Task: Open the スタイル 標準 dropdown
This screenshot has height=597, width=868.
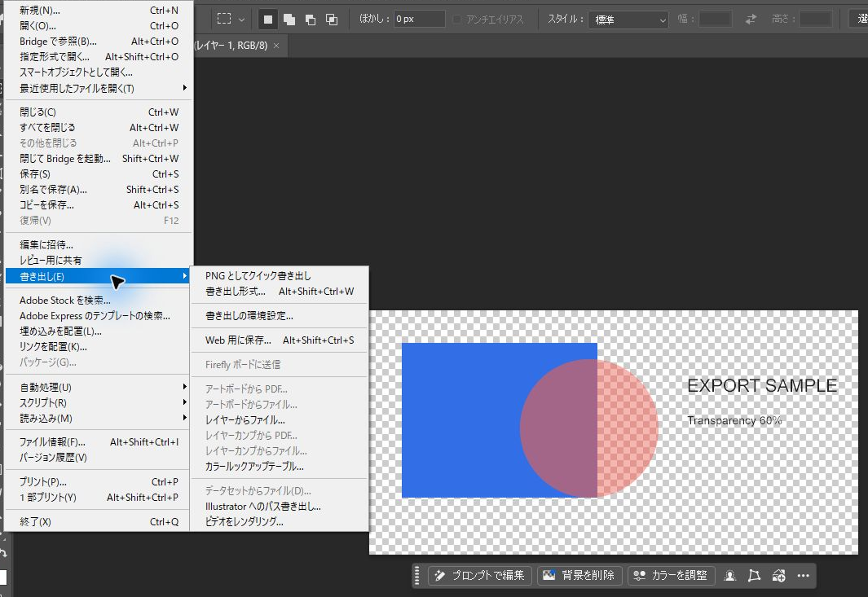Action: [628, 20]
